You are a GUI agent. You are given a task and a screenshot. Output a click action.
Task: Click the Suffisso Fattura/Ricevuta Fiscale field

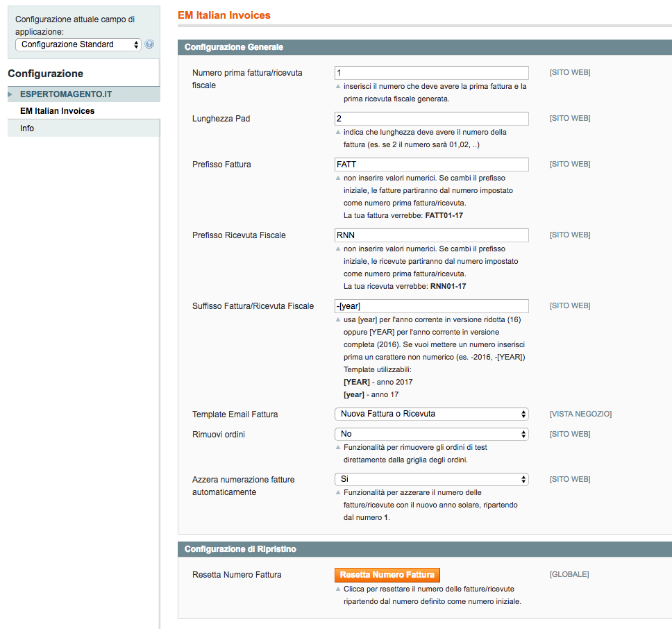432,306
